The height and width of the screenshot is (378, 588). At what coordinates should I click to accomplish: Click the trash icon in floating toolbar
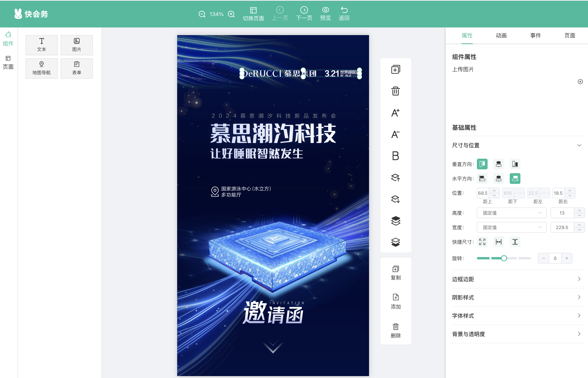(x=396, y=91)
